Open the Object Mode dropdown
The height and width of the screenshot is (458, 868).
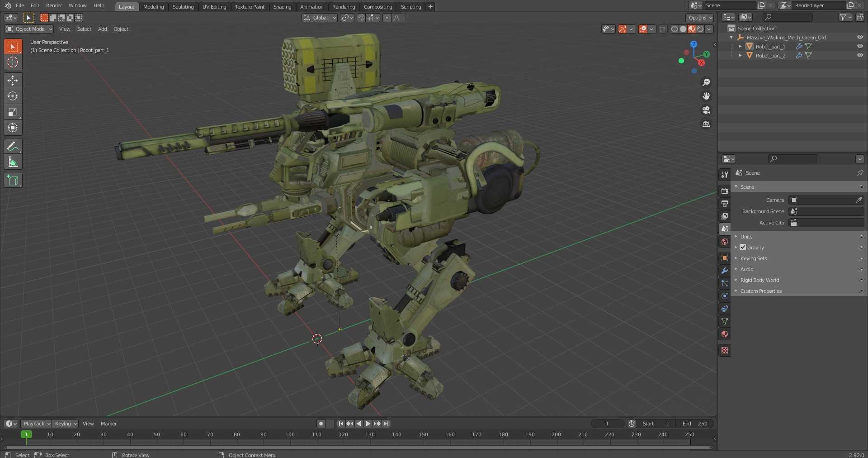[29, 29]
